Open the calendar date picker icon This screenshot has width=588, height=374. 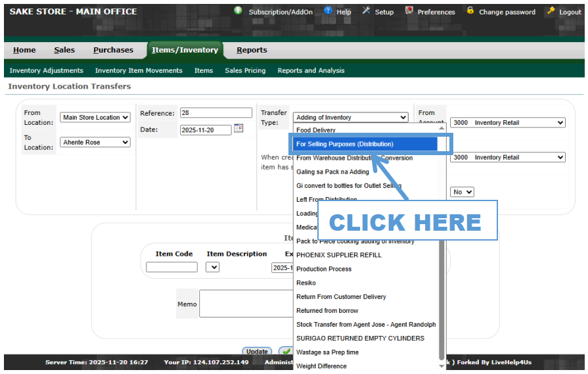pyautogui.click(x=238, y=129)
